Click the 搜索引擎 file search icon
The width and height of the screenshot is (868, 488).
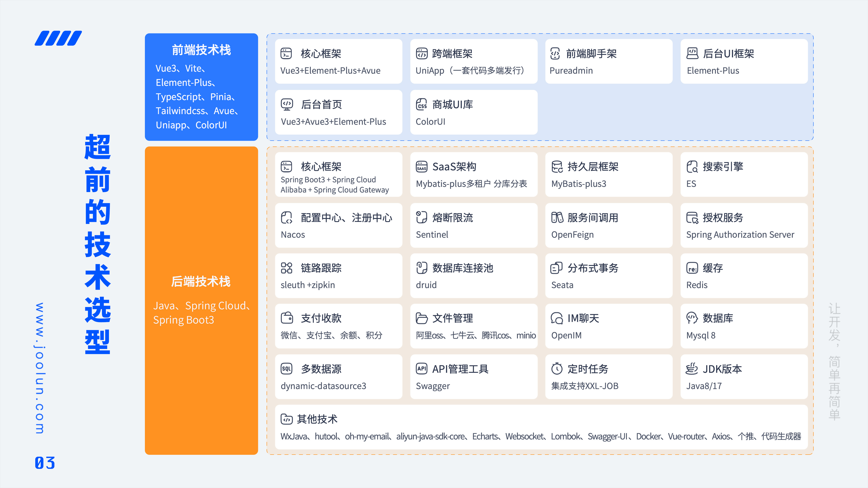click(x=692, y=166)
